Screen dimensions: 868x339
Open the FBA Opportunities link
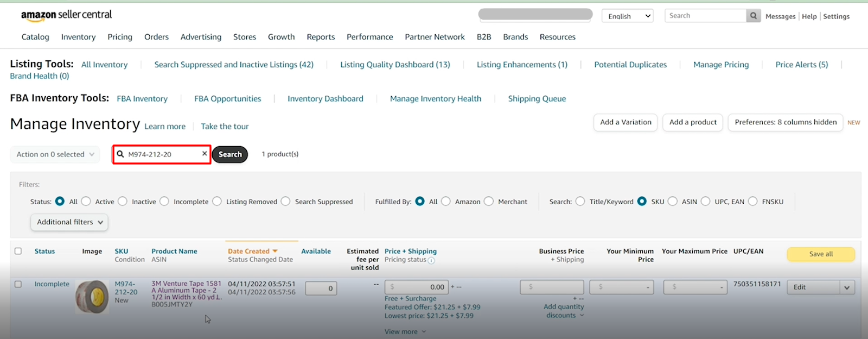tap(227, 99)
